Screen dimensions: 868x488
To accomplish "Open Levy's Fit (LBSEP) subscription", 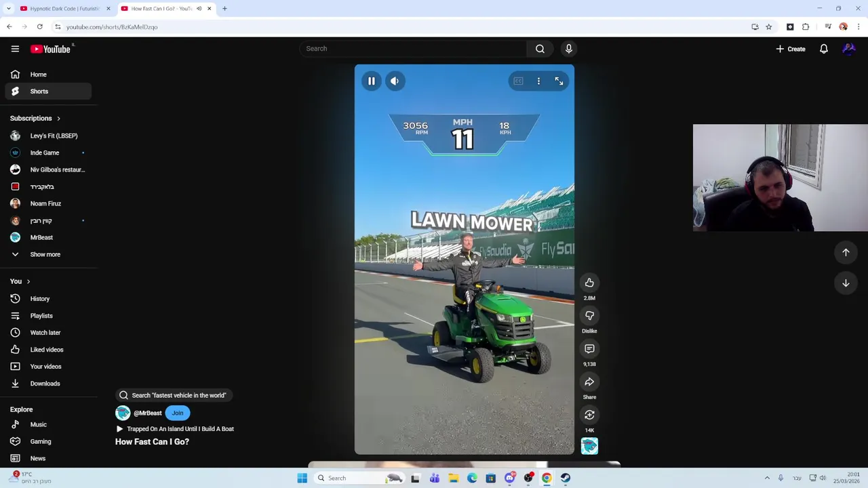I will 47,136.
